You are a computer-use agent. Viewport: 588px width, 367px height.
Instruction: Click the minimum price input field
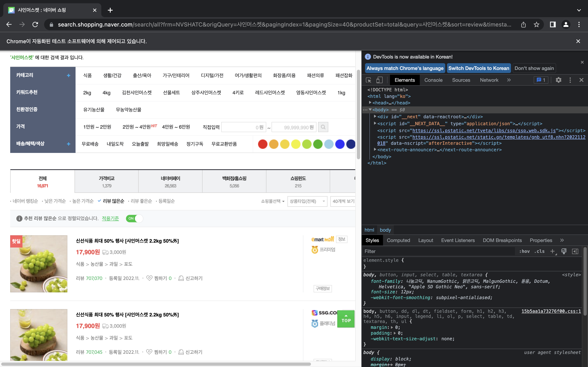[x=243, y=127]
